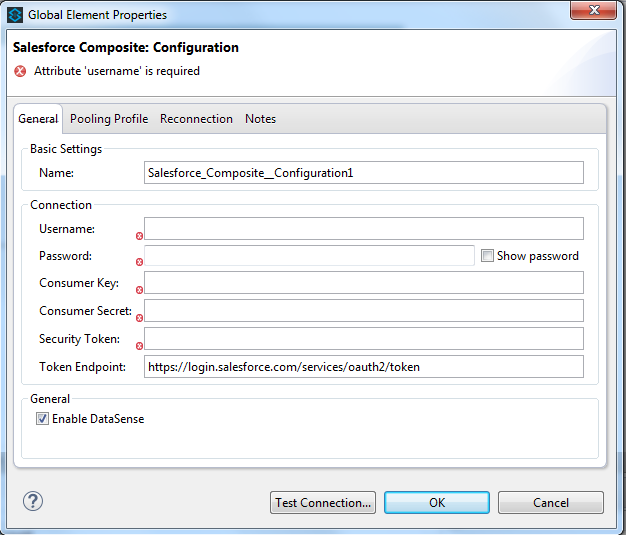Click the help question mark icon
Screen dimensions: 626x535
[33, 501]
